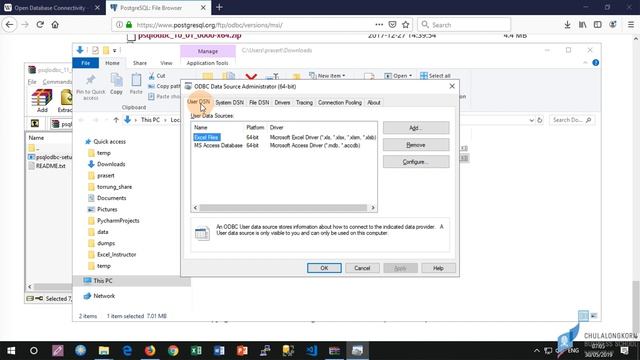Open the Drivers tab in ODBC Administrator

click(282, 102)
